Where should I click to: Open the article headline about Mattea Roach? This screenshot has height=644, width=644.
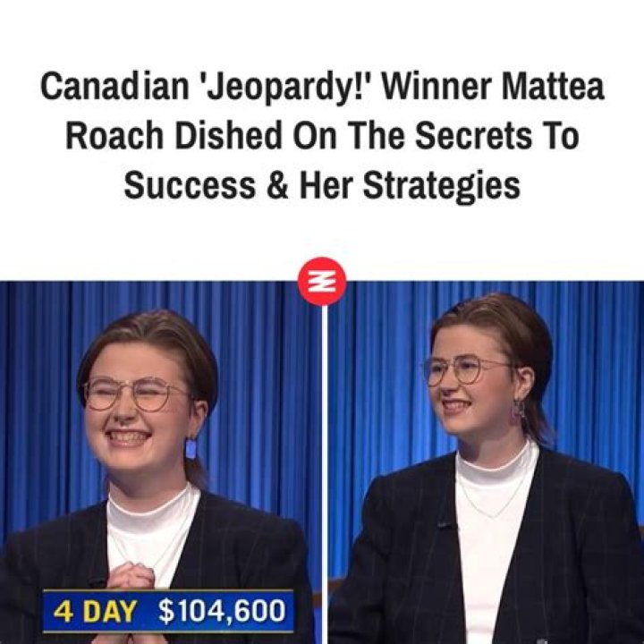click(x=322, y=136)
